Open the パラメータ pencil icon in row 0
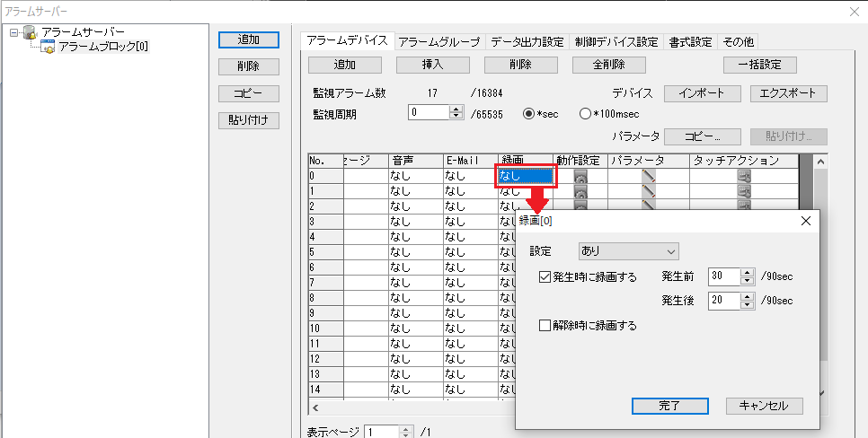868x438 pixels. tap(649, 177)
